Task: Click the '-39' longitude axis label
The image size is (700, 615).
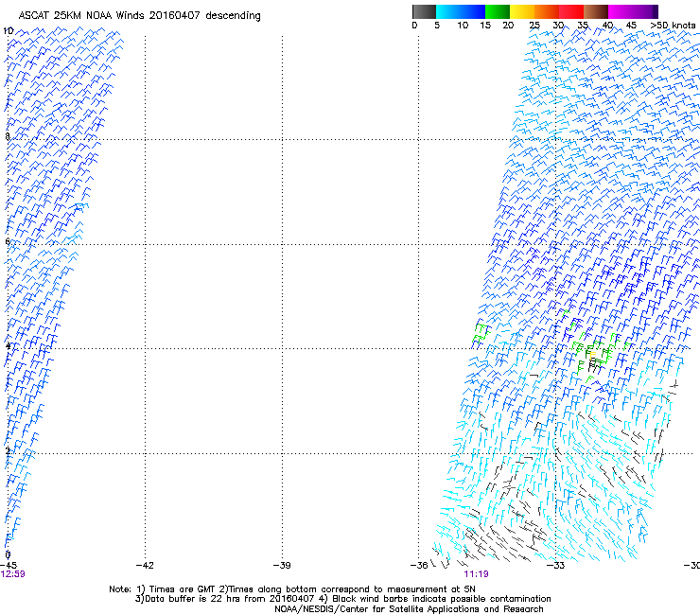Action: coord(282,566)
